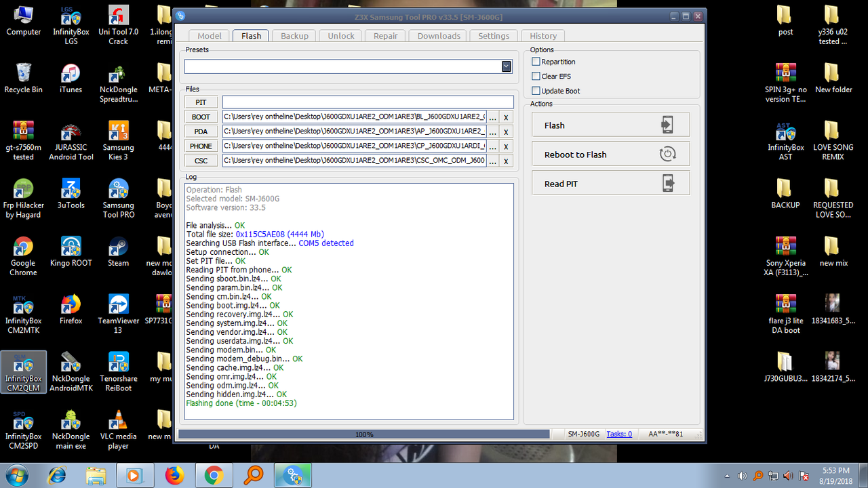Enable the Update Boot checkbox

pyautogui.click(x=536, y=91)
